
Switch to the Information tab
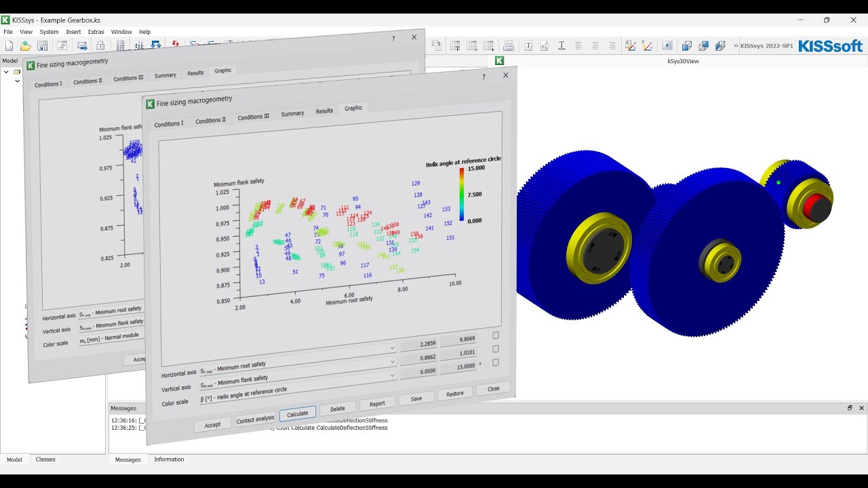169,460
